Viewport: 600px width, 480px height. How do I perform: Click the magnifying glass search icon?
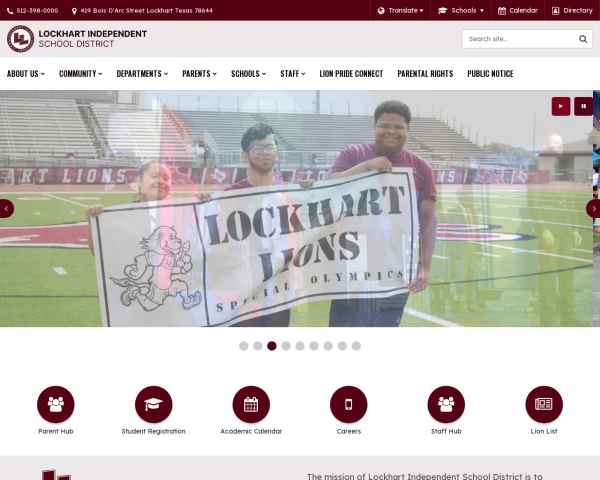click(583, 39)
